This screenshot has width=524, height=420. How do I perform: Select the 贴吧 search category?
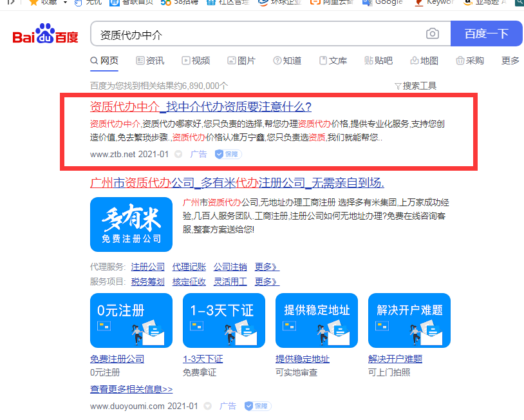(380, 60)
